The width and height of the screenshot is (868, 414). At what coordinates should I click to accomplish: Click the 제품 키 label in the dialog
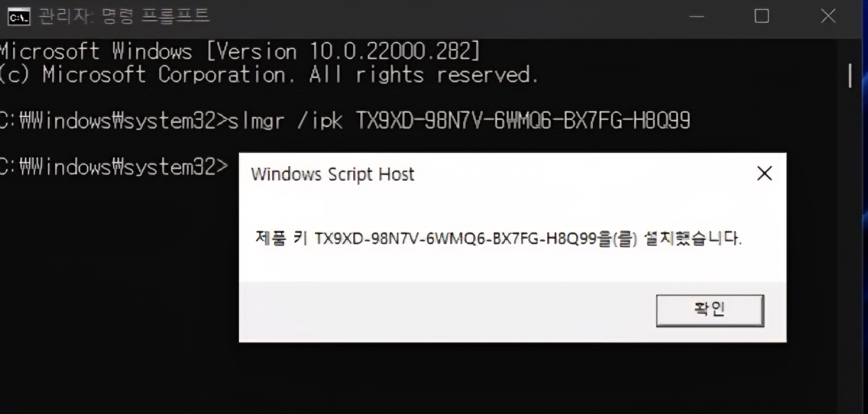(x=281, y=238)
